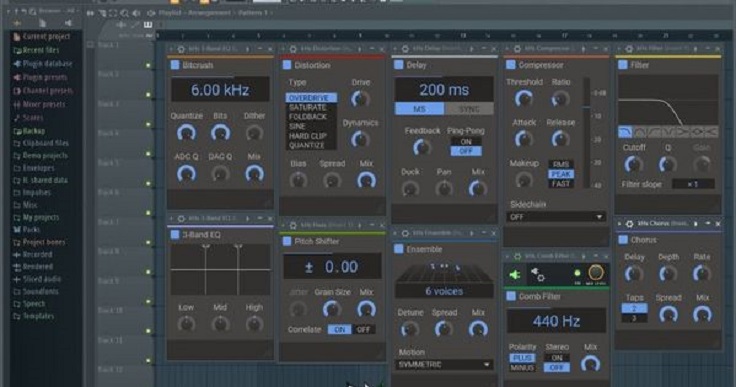Open the gear settings of Compressor plugin window
Image resolution: width=736 pixels, height=387 pixels.
tap(517, 49)
